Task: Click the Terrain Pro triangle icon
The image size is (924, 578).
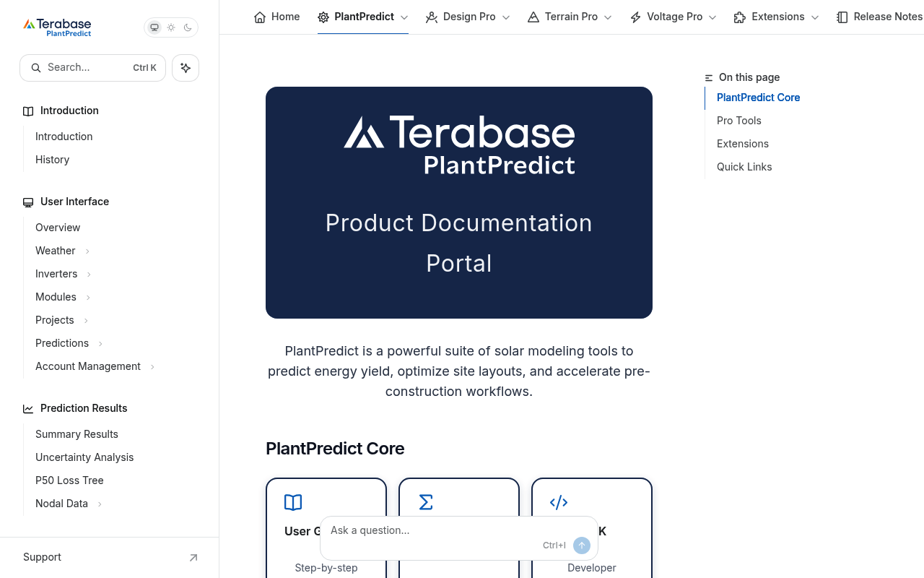Action: 533,17
